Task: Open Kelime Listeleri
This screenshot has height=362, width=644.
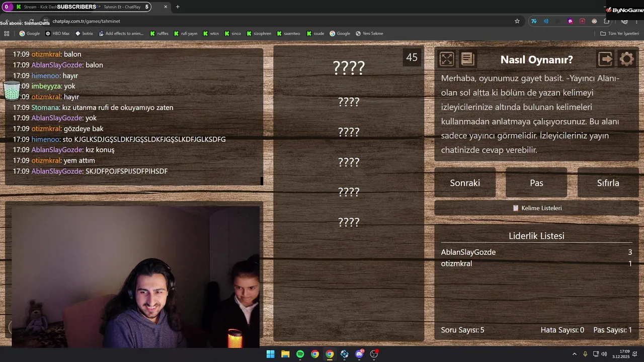Action: pyautogui.click(x=536, y=208)
